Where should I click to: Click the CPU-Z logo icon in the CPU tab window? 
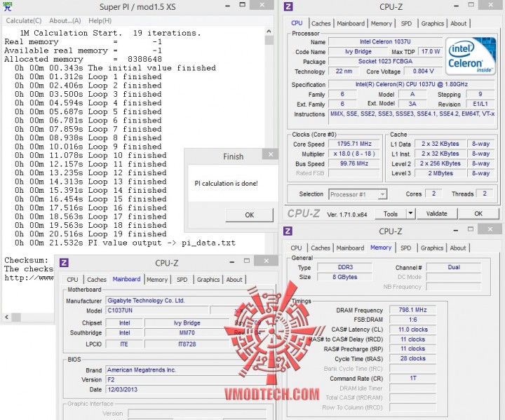[x=288, y=6]
